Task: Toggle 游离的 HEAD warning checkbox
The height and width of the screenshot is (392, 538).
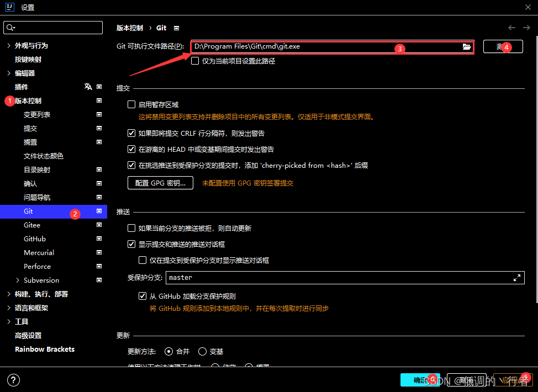Action: pyautogui.click(x=131, y=149)
